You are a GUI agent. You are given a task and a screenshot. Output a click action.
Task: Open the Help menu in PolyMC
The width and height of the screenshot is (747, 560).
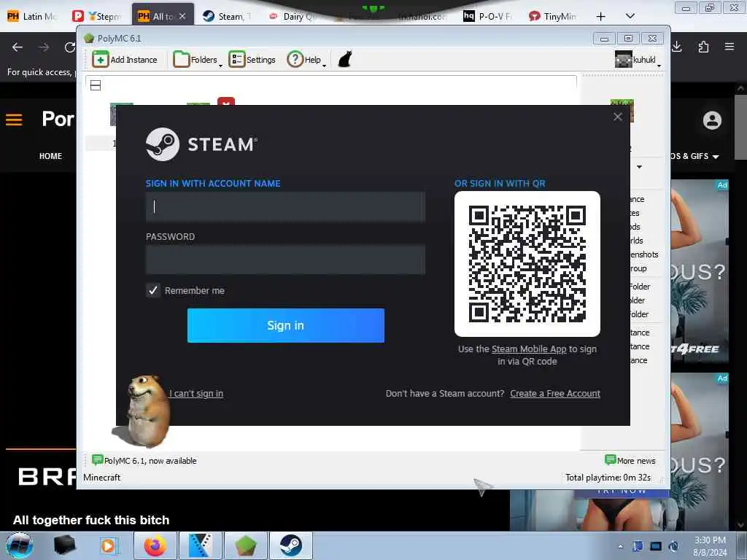306,60
